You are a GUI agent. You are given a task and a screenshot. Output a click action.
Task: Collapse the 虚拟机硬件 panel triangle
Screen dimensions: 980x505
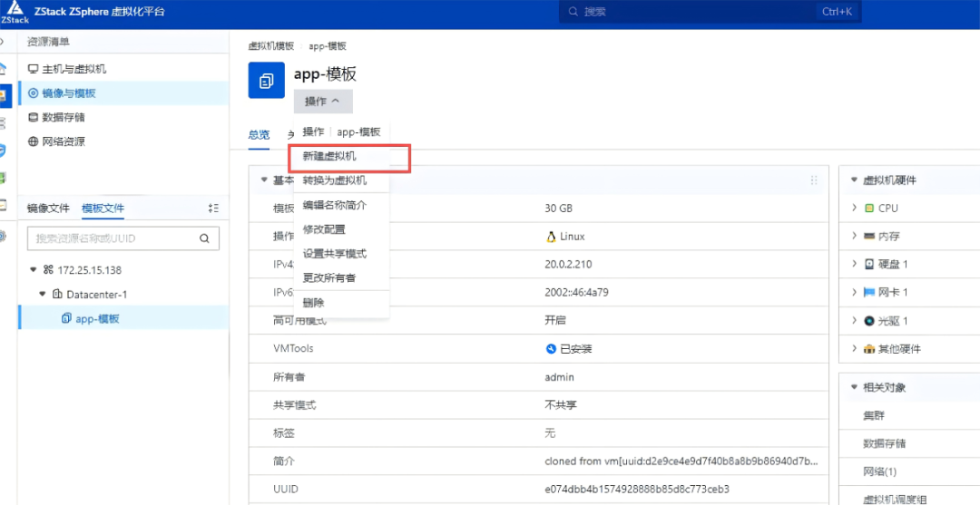(854, 180)
